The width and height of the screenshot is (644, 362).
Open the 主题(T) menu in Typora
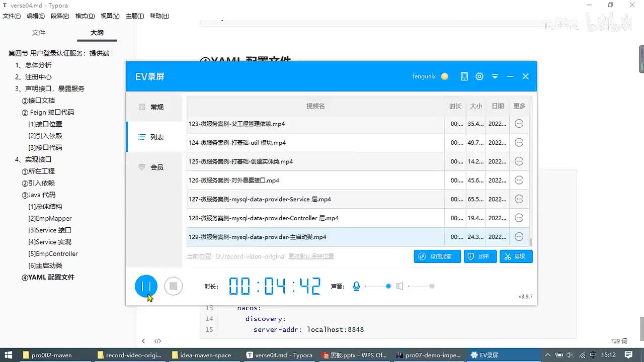click(135, 16)
